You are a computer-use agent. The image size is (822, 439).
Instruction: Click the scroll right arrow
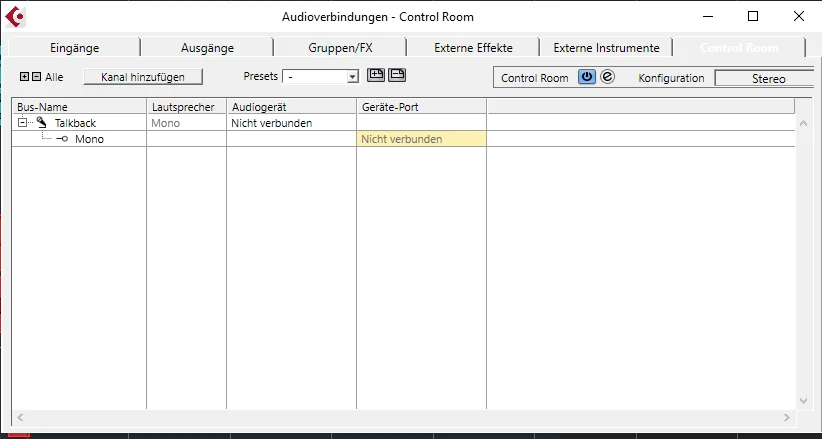(x=786, y=417)
